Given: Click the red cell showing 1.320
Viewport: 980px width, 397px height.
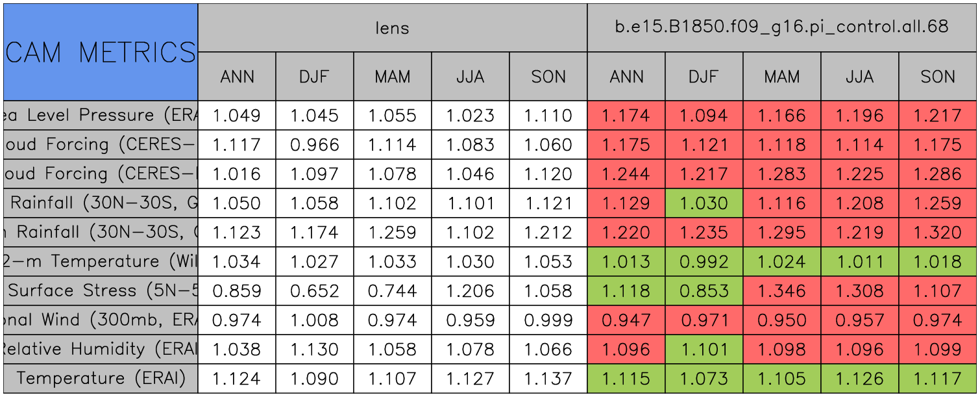Looking at the screenshot, I should click(938, 233).
